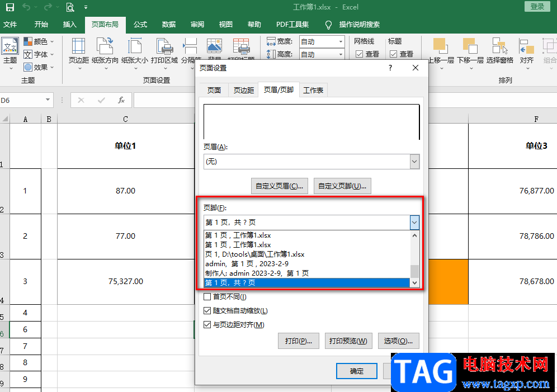Open the Themes (主题) gallery

[10, 54]
